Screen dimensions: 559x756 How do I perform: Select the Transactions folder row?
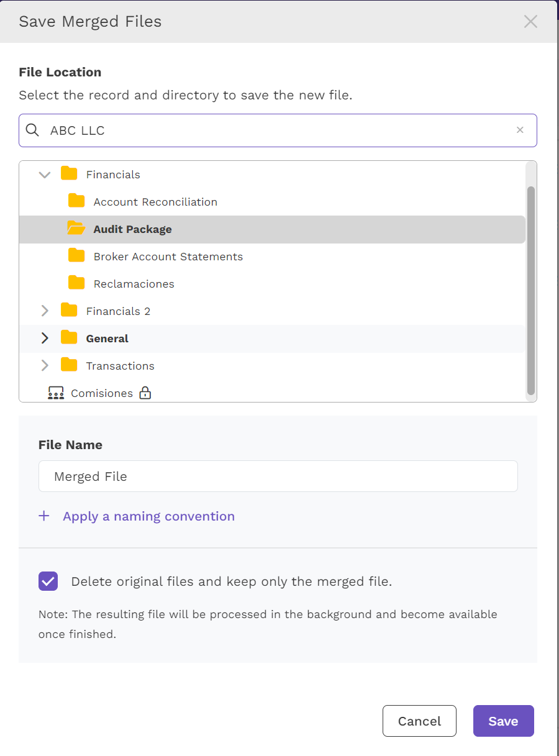(x=272, y=365)
